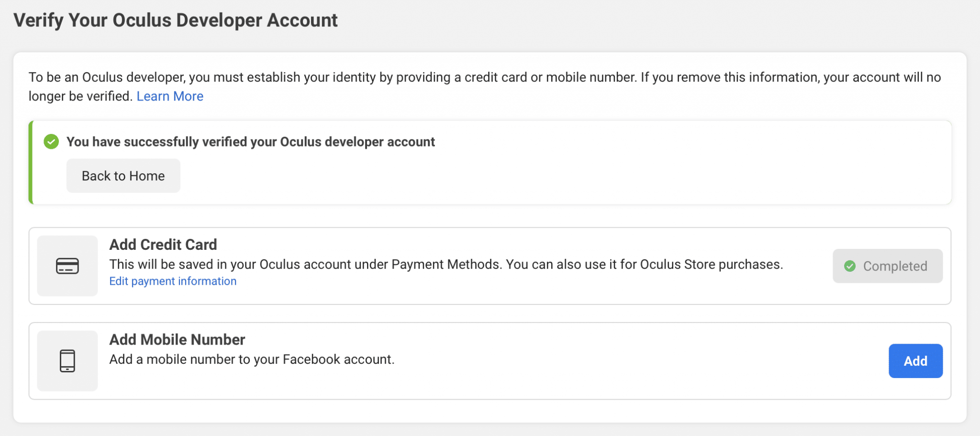Screen dimensions: 980x436
Task: Click the Facebook account mobile number description
Action: 252,359
